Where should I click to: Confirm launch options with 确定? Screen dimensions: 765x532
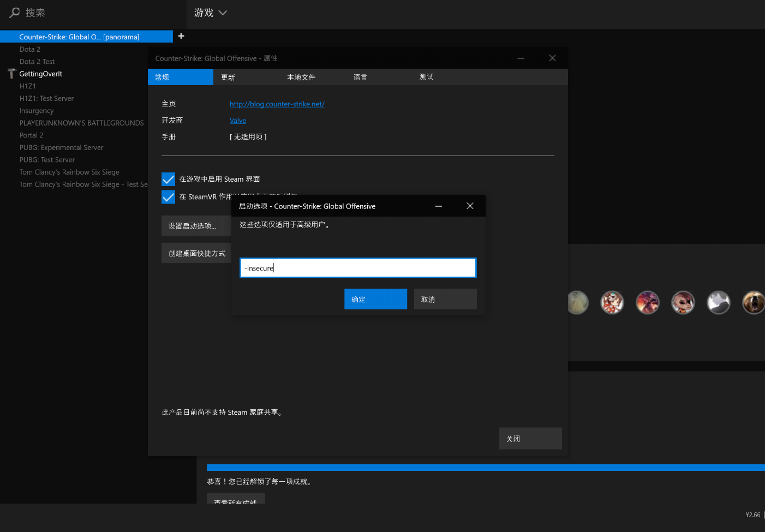[x=375, y=299]
